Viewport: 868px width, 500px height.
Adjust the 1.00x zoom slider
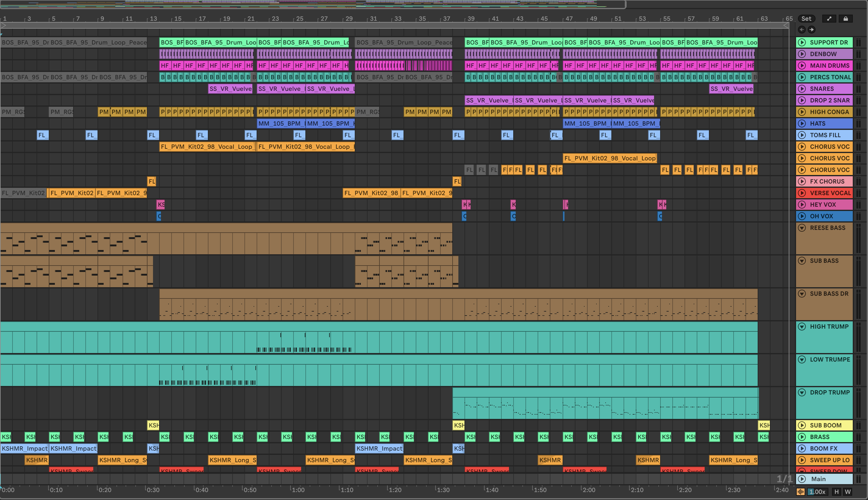coord(817,492)
